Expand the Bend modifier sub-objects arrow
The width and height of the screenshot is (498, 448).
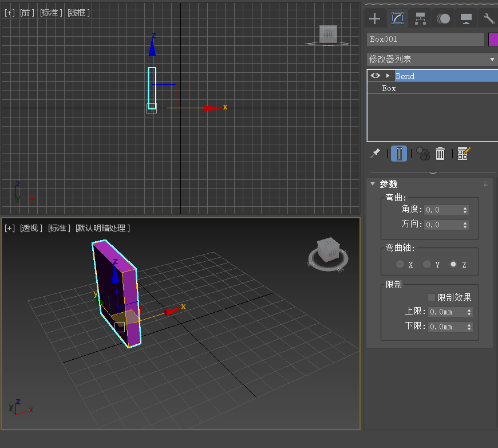point(388,76)
